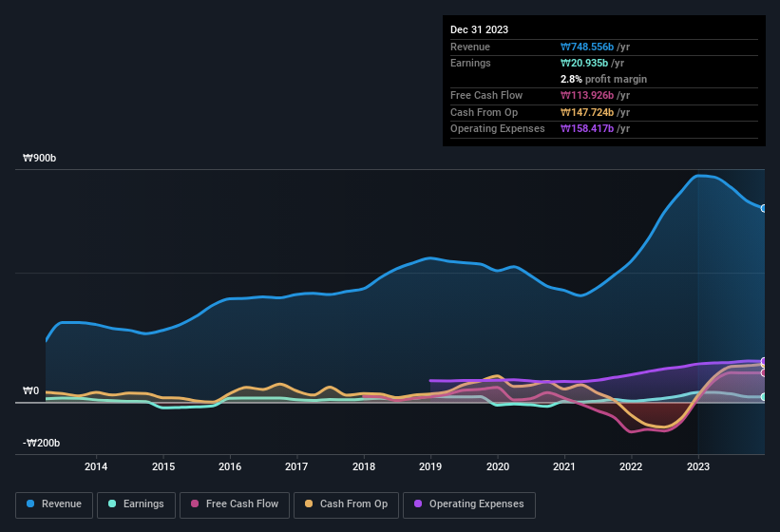Click the 2023 x-axis label
The width and height of the screenshot is (780, 532).
click(698, 466)
